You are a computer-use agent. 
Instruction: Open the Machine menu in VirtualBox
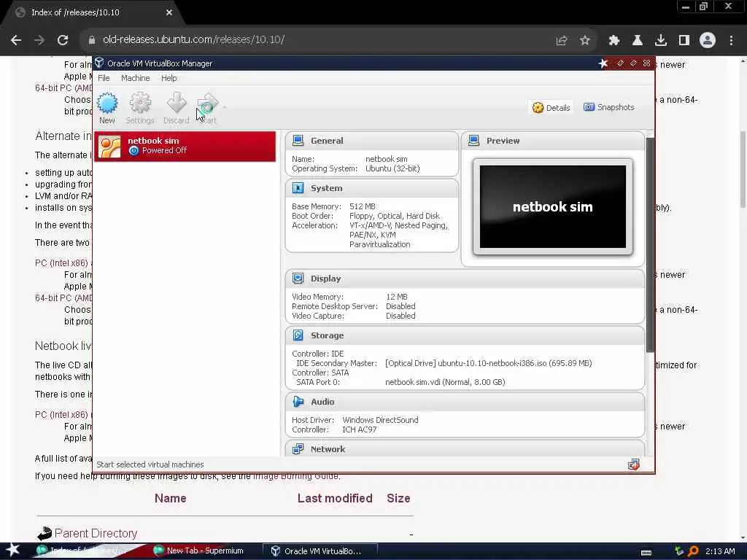coord(135,78)
